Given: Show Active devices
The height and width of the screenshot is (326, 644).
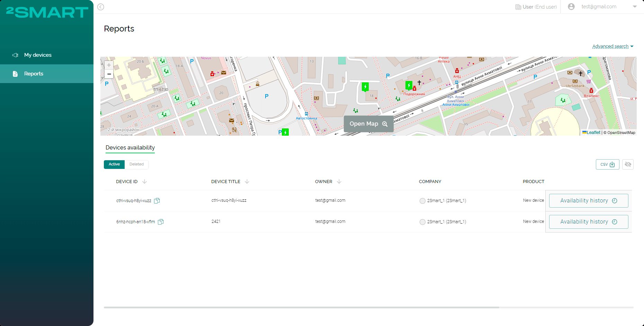Looking at the screenshot, I should (114, 164).
